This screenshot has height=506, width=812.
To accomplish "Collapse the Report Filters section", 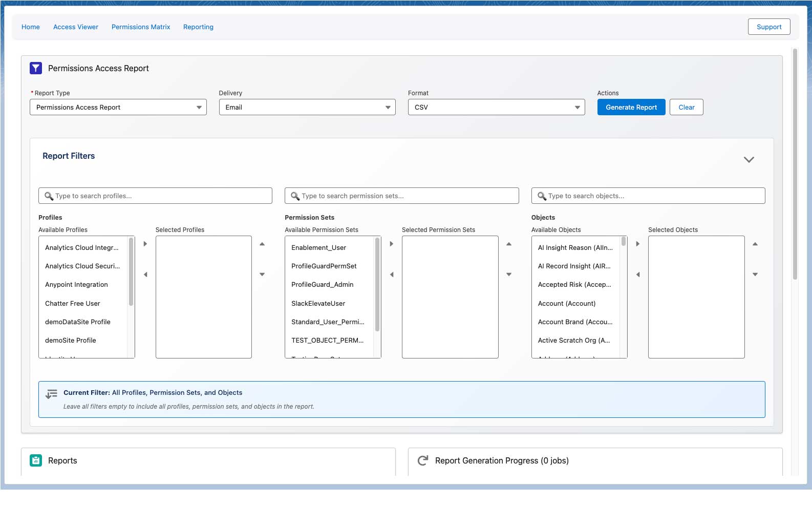I will tap(749, 159).
